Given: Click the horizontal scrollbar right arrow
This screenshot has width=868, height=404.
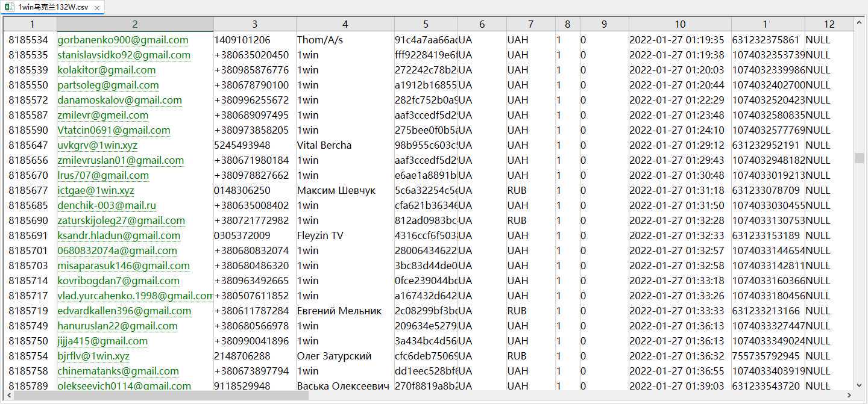Looking at the screenshot, I should click(x=849, y=396).
